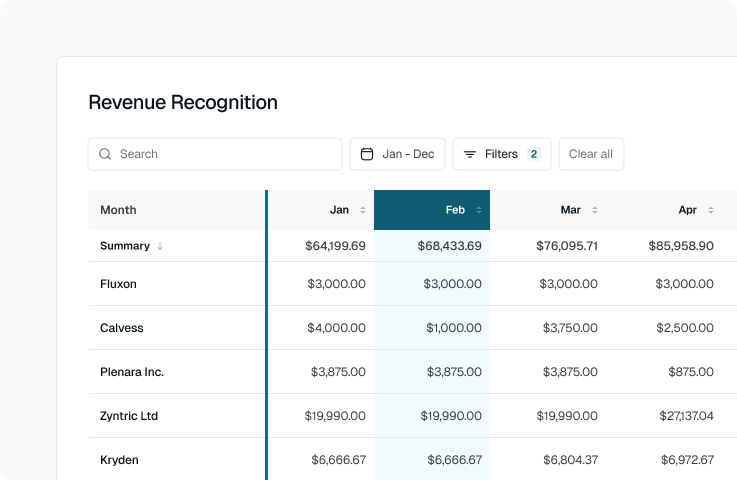Click the Jan column sort arrows
This screenshot has width=737, height=480.
363,210
